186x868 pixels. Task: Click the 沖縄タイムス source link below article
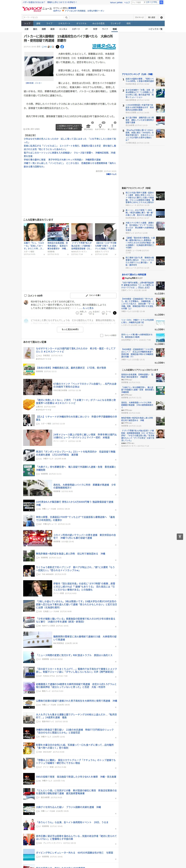[x=111, y=174]
